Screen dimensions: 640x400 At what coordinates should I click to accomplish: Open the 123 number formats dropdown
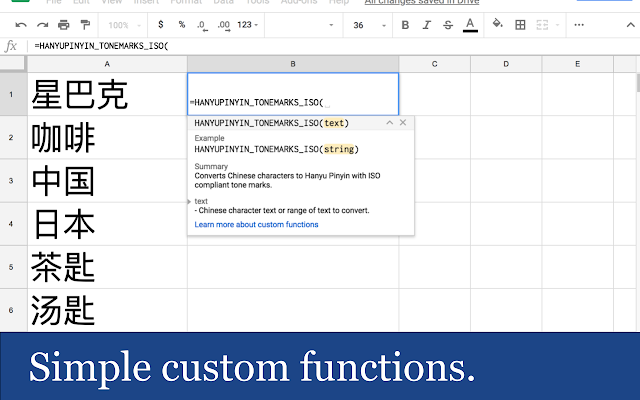(x=247, y=25)
